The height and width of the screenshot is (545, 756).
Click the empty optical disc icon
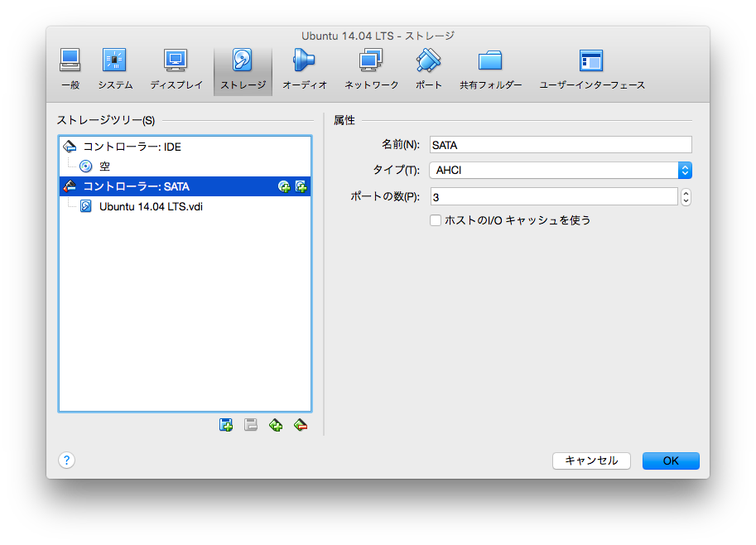pyautogui.click(x=86, y=166)
